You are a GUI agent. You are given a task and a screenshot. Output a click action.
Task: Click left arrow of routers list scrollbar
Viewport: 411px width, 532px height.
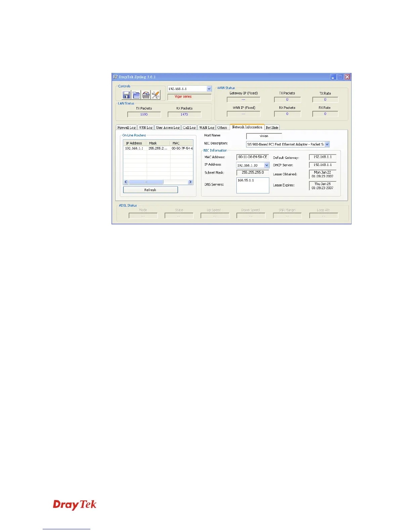[126, 182]
